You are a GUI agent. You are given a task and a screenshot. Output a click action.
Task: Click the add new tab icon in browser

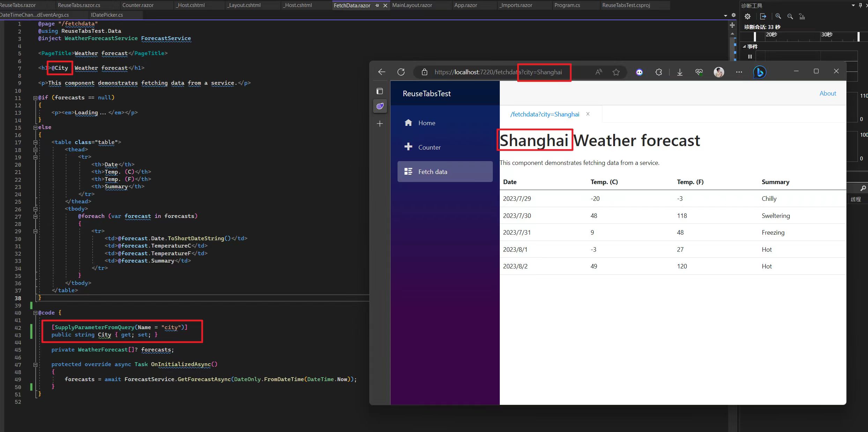[x=380, y=123]
